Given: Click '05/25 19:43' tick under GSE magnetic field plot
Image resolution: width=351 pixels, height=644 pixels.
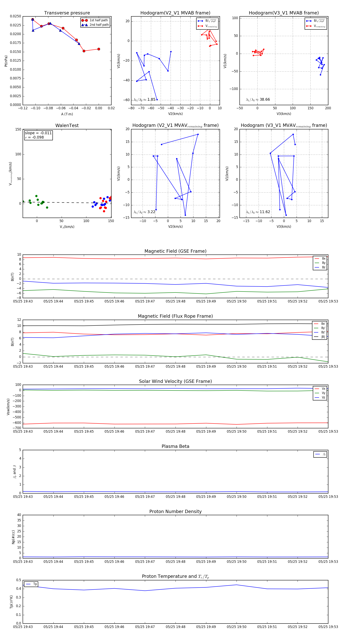Looking at the screenshot, I should pos(23,301).
